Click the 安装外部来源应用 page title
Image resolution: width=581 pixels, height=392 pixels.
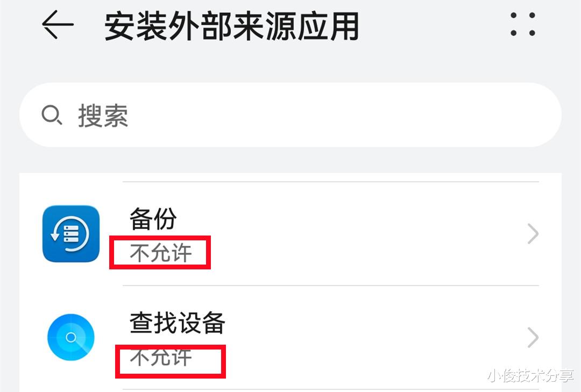coord(231,26)
